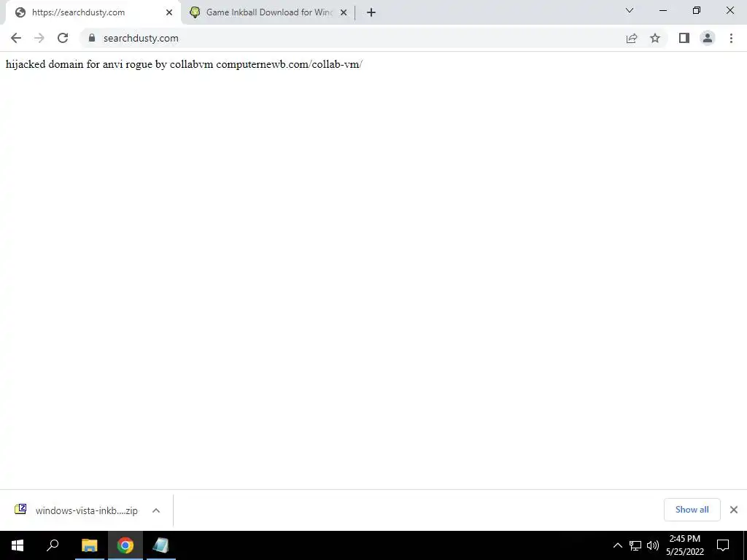This screenshot has height=560, width=747.
Task: Open Windows taskbar search
Action: (53, 545)
